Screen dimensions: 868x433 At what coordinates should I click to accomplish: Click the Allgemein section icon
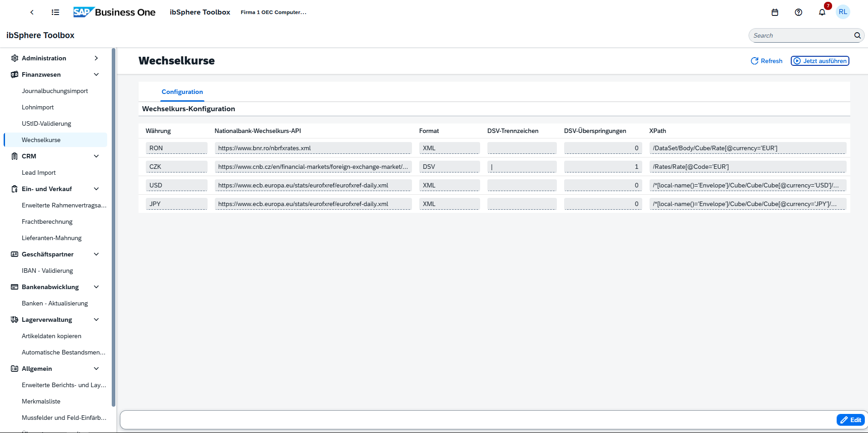[15, 369]
